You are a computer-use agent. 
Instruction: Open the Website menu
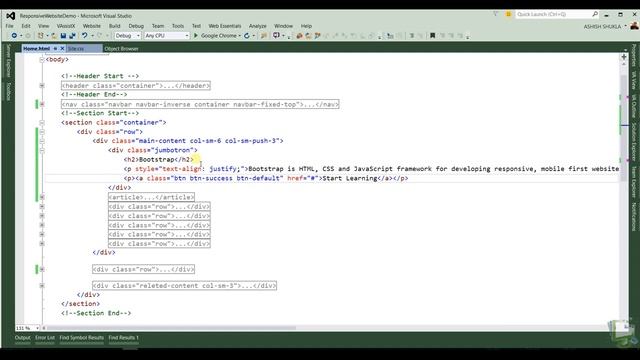click(x=92, y=26)
